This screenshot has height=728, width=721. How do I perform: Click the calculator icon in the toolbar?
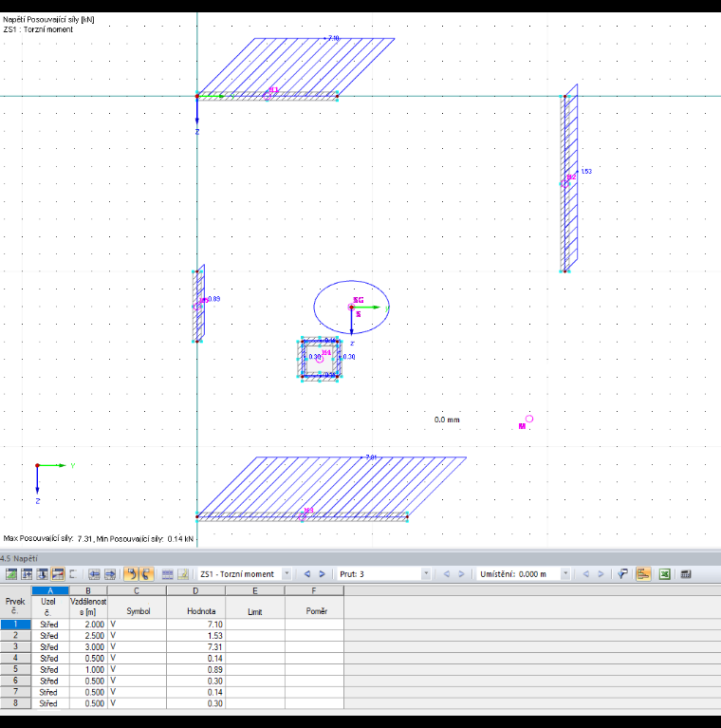click(x=686, y=574)
